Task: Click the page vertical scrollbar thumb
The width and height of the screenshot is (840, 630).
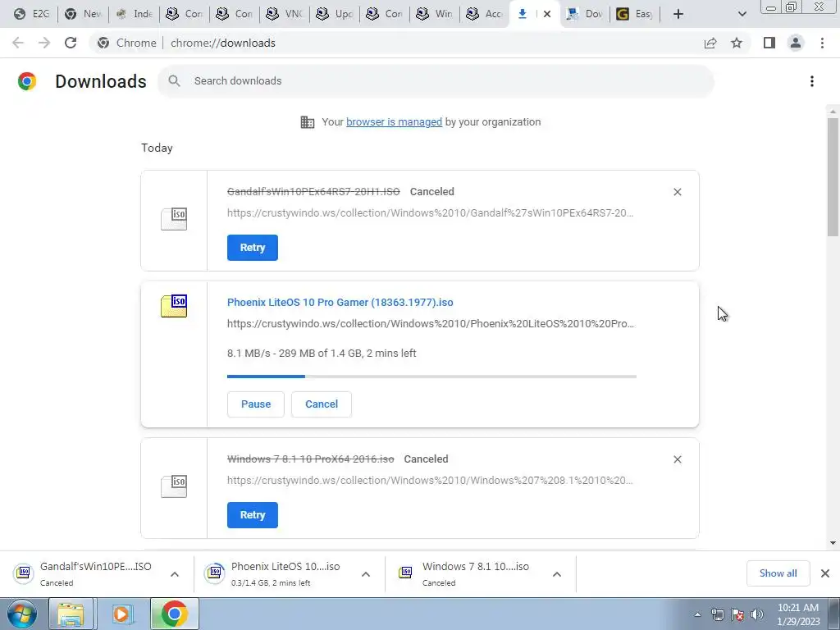Action: tap(833, 177)
